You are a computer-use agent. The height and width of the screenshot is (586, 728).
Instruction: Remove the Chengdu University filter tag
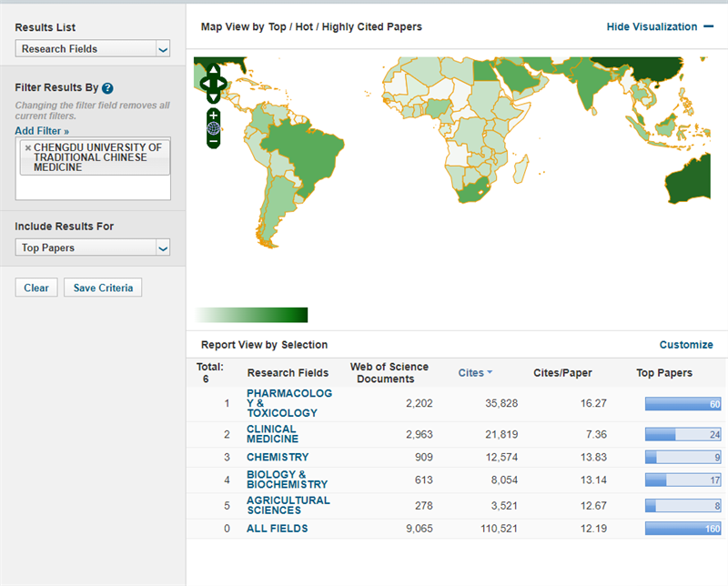(x=27, y=147)
